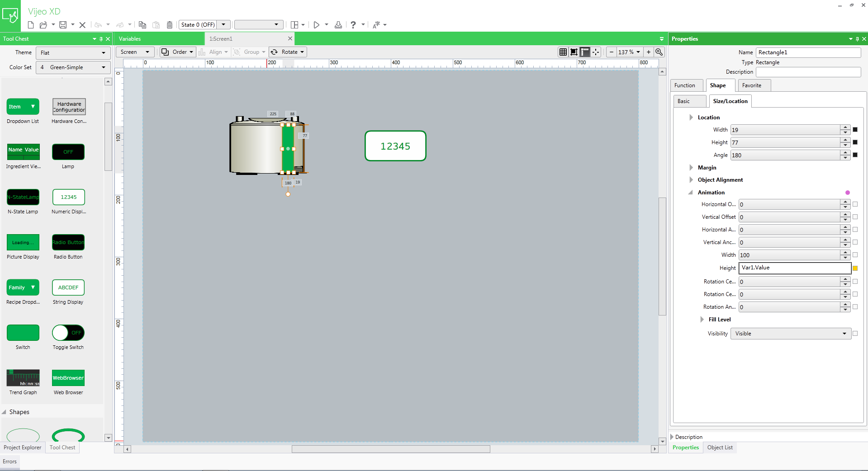Select the N-State Lamp tool
The width and height of the screenshot is (868, 471).
tap(23, 202)
